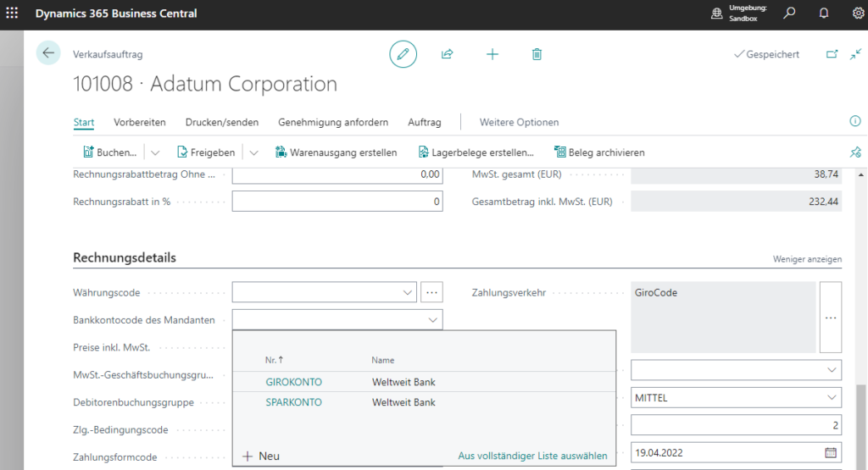868x470 pixels.
Task: Click Warenausgang erstellen
Action: coord(337,152)
